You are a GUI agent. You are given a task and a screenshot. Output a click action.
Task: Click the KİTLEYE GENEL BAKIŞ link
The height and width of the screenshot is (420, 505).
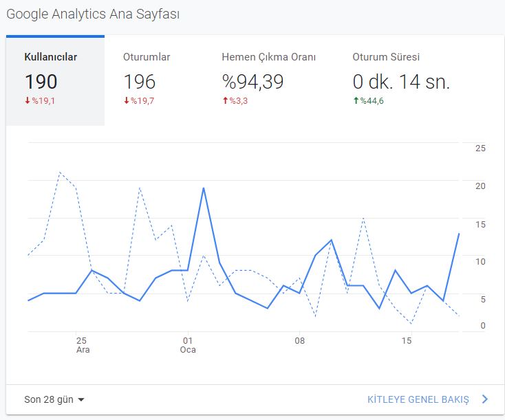point(418,399)
